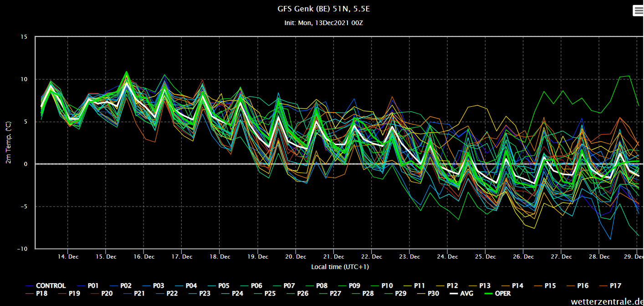Viewport: 644px width, 306px height.
Task: Hide the P29 line
Action: 395,294
